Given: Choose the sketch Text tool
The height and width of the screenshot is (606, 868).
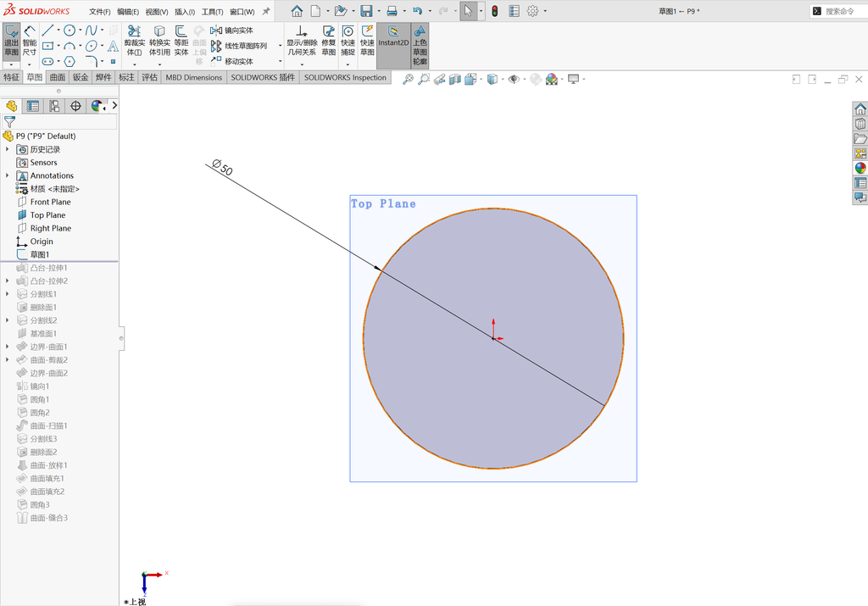Looking at the screenshot, I should 113,46.
